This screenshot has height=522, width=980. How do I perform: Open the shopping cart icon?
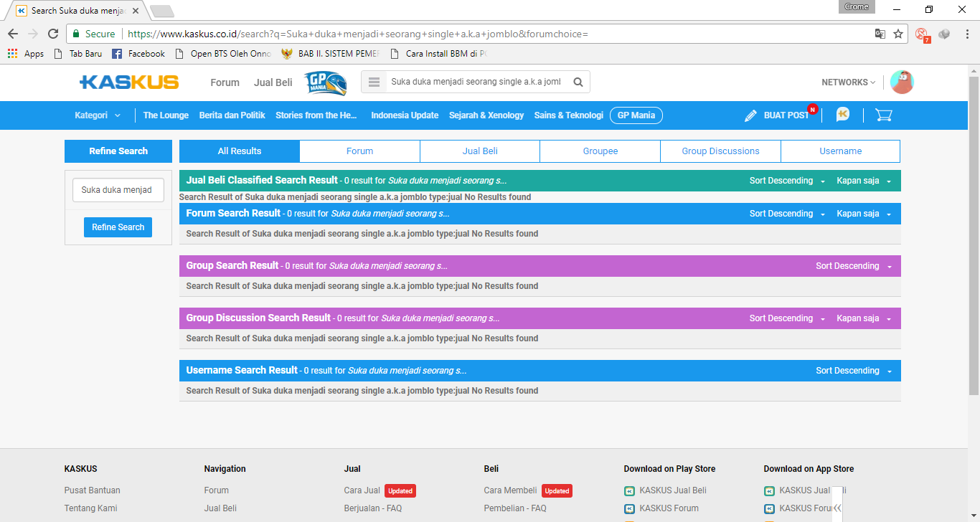[x=884, y=115]
